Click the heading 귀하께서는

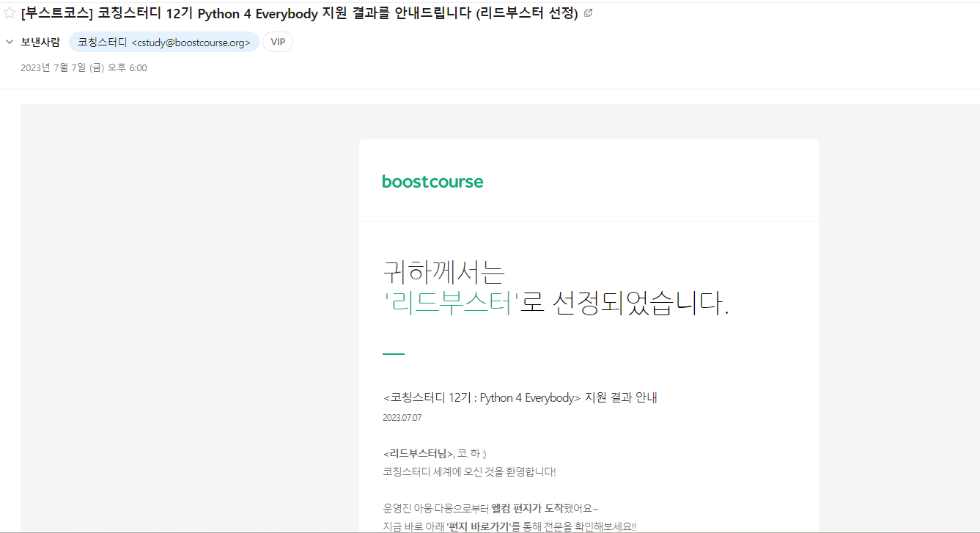444,272
